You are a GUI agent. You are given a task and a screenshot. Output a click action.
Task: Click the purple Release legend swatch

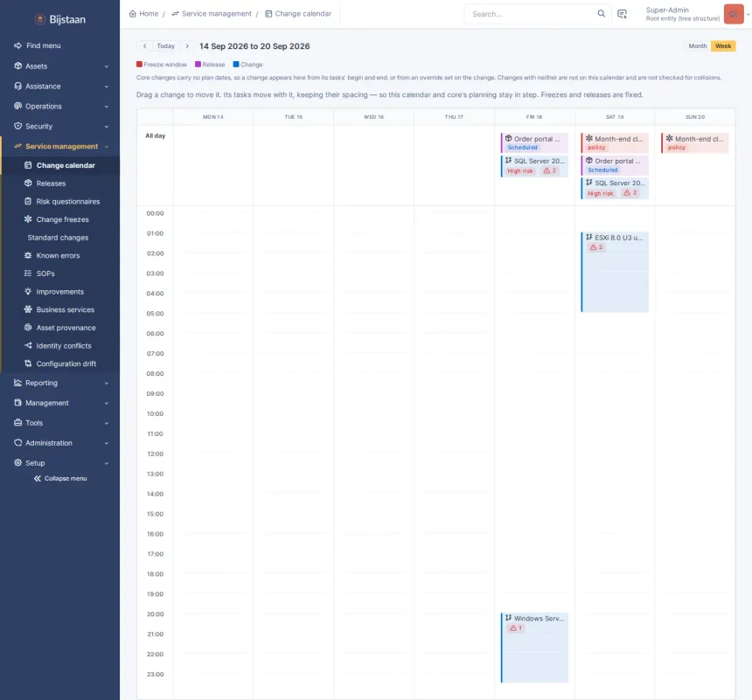(198, 65)
